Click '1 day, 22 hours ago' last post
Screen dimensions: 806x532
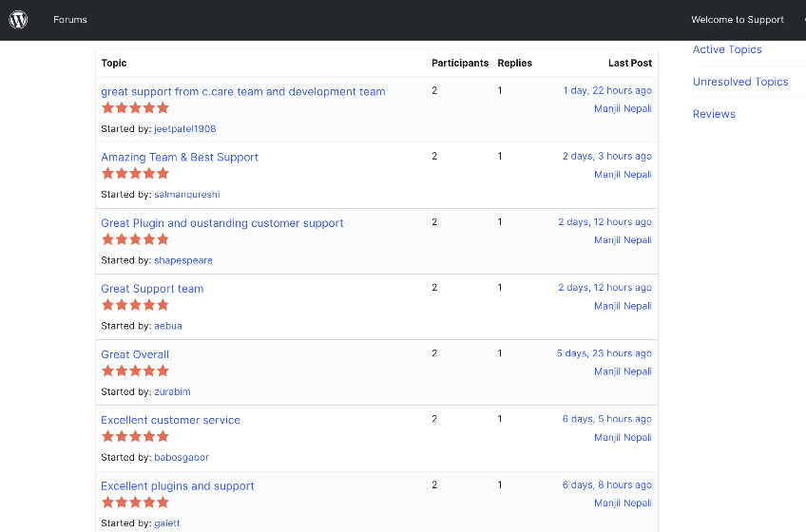point(607,90)
